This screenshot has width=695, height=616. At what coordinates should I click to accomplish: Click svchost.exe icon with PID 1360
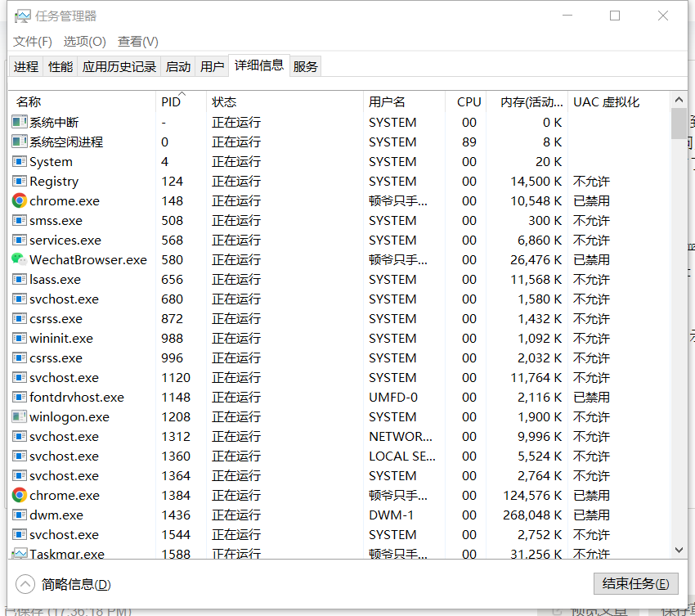click(19, 456)
